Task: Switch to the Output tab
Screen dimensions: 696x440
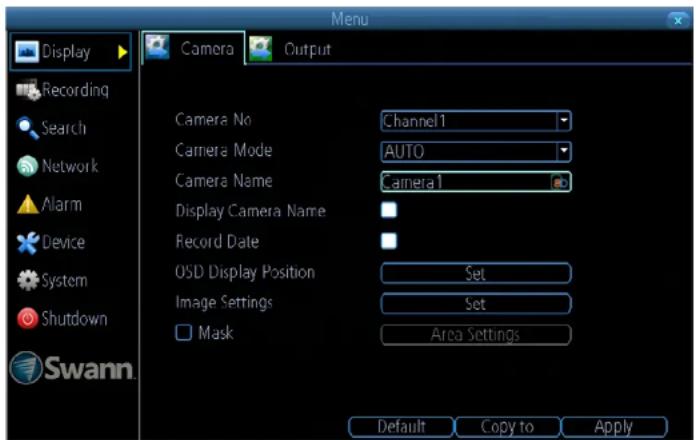Action: [x=291, y=49]
